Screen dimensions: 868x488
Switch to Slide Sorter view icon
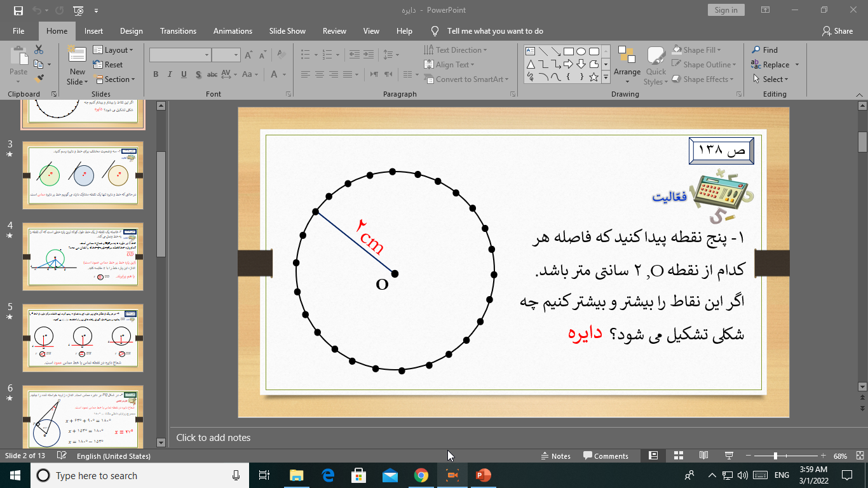[x=678, y=456]
